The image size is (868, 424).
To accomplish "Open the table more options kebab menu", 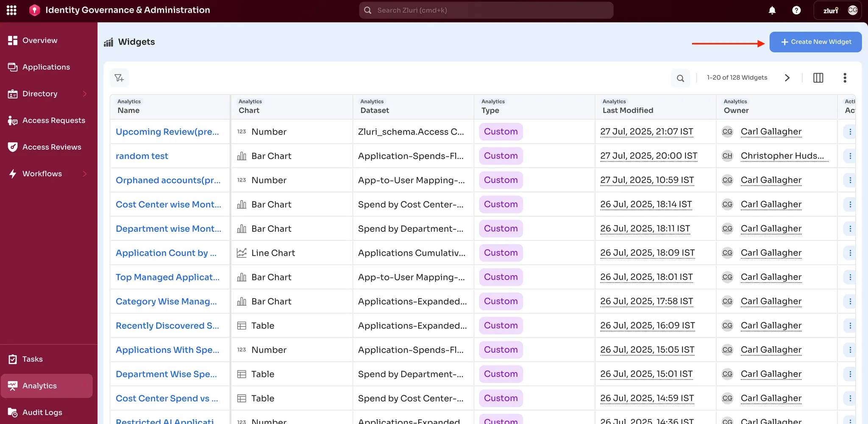I will pos(845,78).
